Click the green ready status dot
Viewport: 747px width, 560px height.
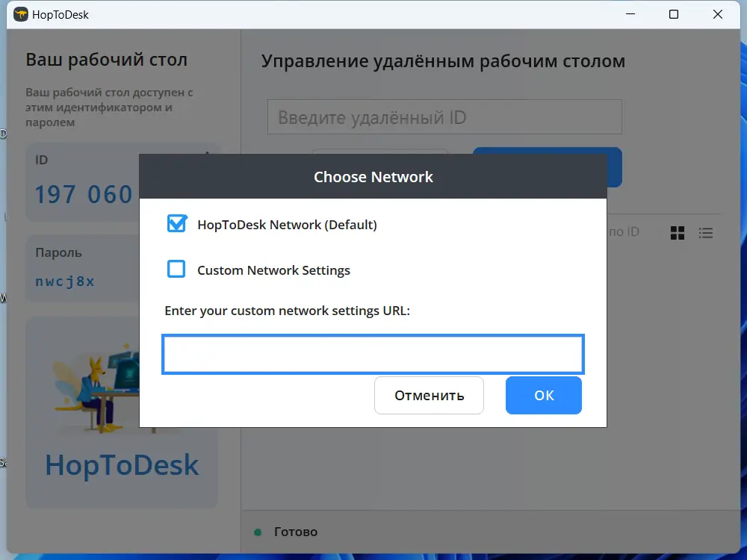(258, 532)
